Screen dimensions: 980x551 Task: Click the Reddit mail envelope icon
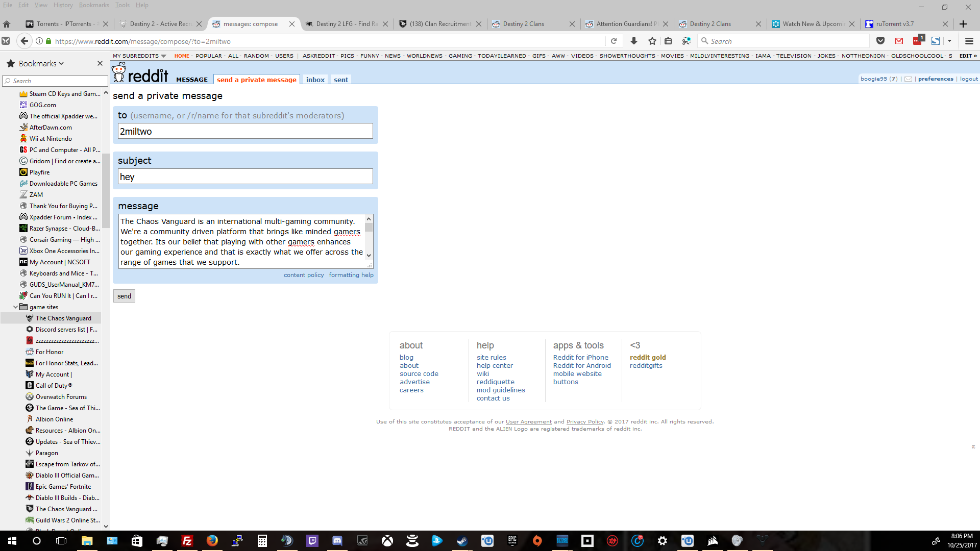click(x=909, y=79)
